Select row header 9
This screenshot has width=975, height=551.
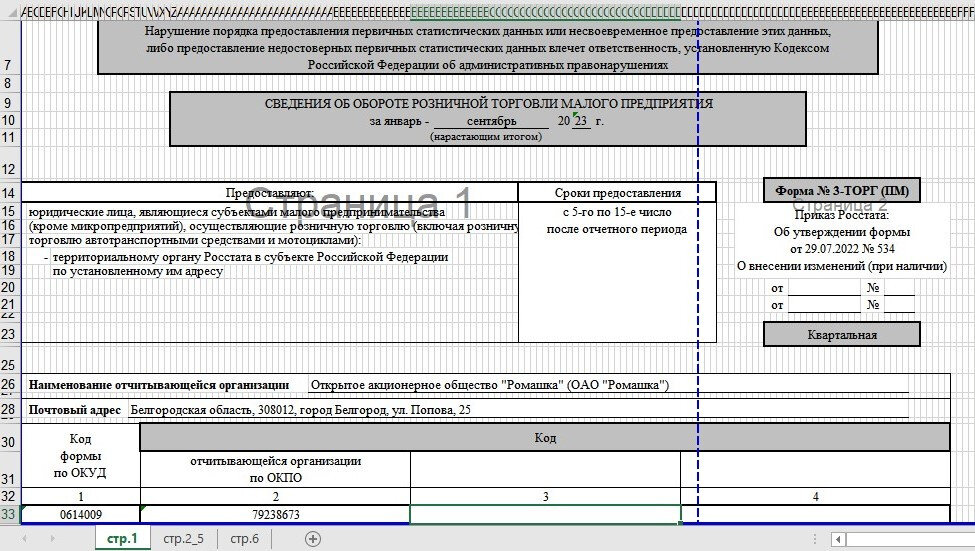pyautogui.click(x=8, y=103)
